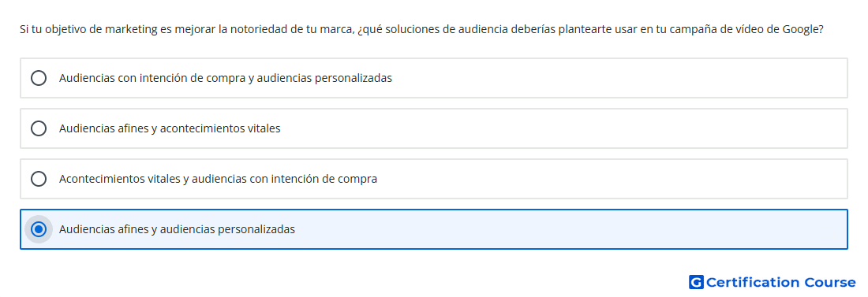The image size is (868, 297).
Task: Choose radio for Acontecimientos vitales y intención de compra
Action: coord(39,179)
